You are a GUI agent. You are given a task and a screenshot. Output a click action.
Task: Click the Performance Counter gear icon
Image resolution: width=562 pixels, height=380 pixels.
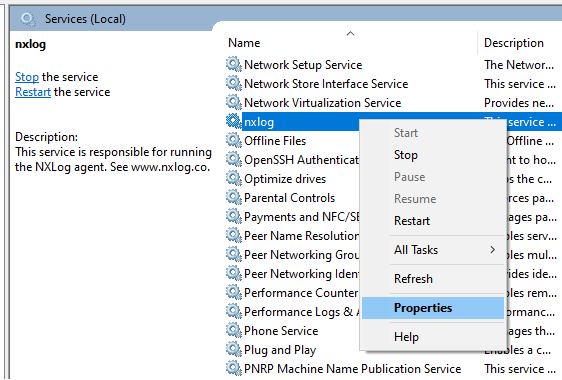(x=234, y=293)
